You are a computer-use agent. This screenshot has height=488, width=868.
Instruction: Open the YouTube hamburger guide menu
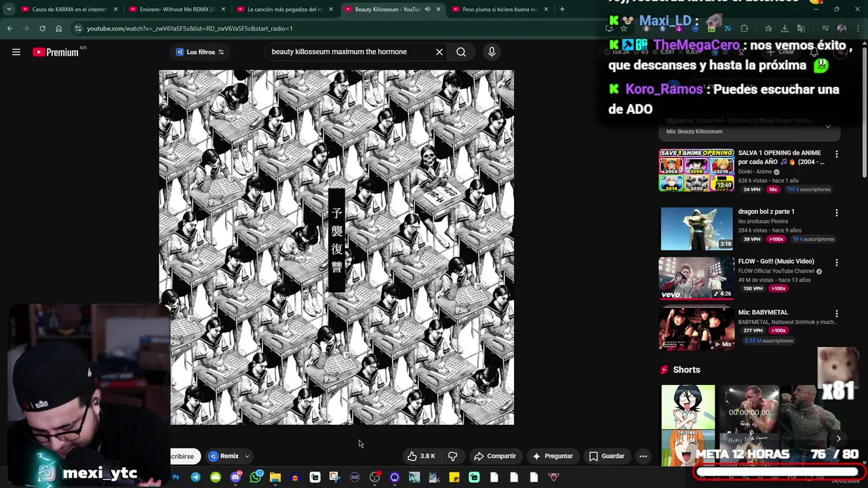pyautogui.click(x=16, y=52)
